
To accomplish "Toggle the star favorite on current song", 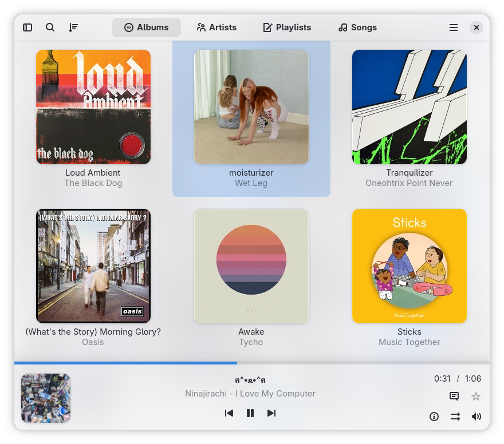I will point(476,397).
